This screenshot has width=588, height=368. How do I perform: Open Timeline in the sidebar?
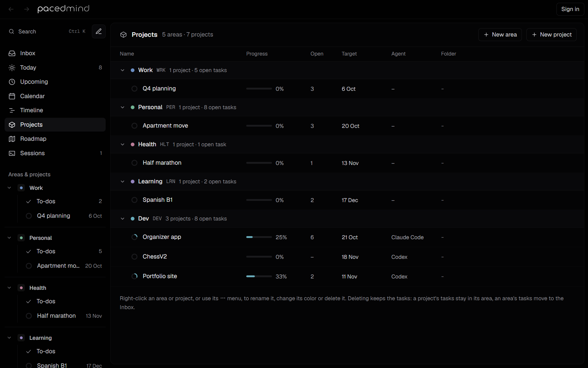[x=55, y=110]
